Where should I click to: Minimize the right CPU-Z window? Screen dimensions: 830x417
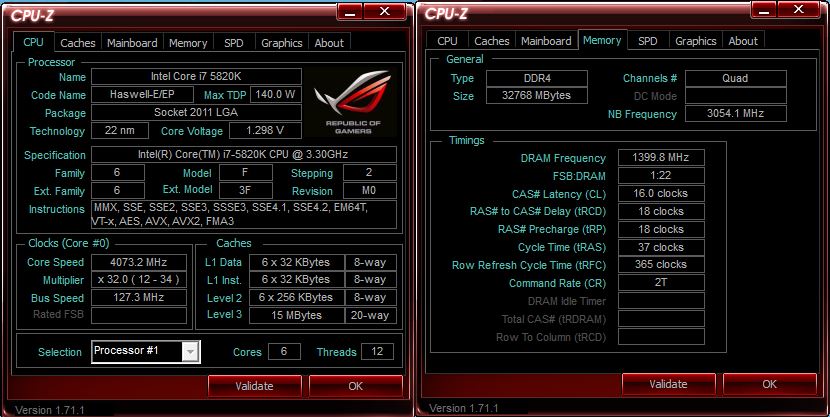(x=764, y=10)
